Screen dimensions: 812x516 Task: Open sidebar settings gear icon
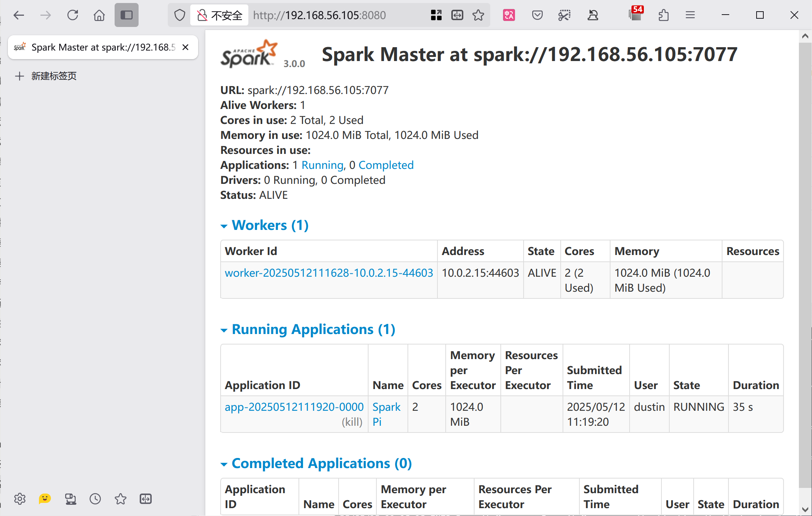pyautogui.click(x=20, y=499)
